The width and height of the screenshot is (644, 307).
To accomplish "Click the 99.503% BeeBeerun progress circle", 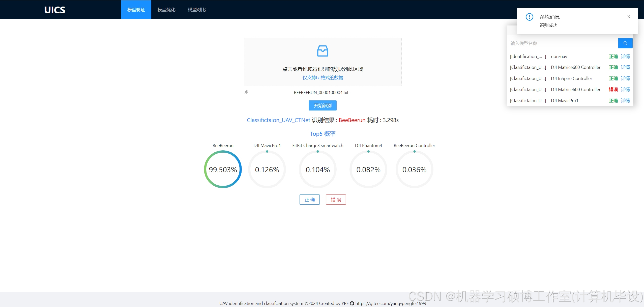I will [223, 169].
